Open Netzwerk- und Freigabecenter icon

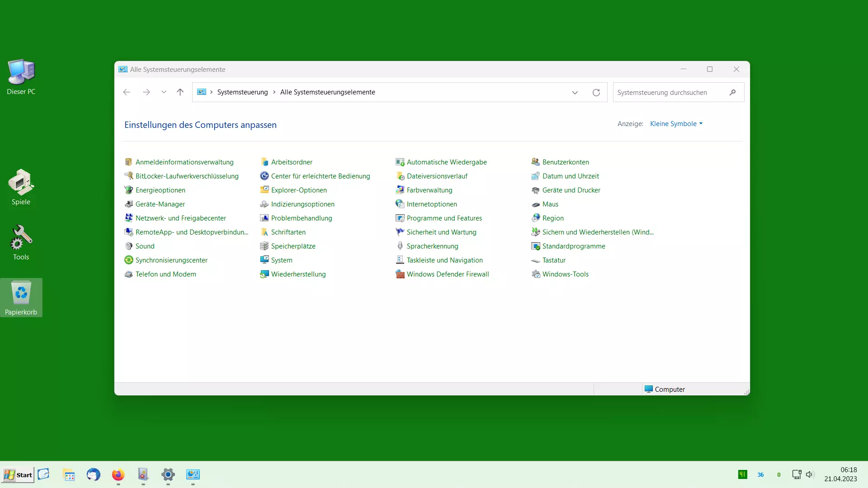click(x=128, y=218)
